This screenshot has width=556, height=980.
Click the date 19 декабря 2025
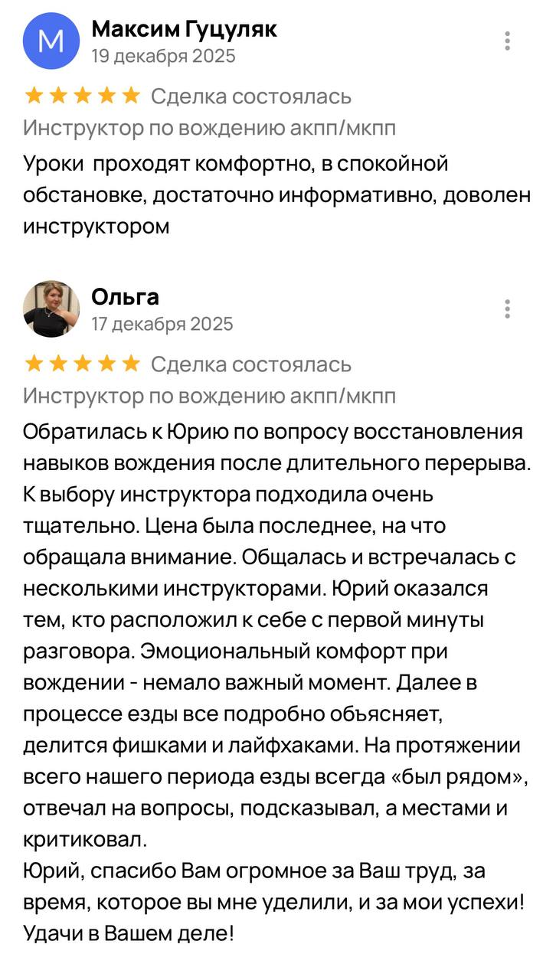(163, 56)
